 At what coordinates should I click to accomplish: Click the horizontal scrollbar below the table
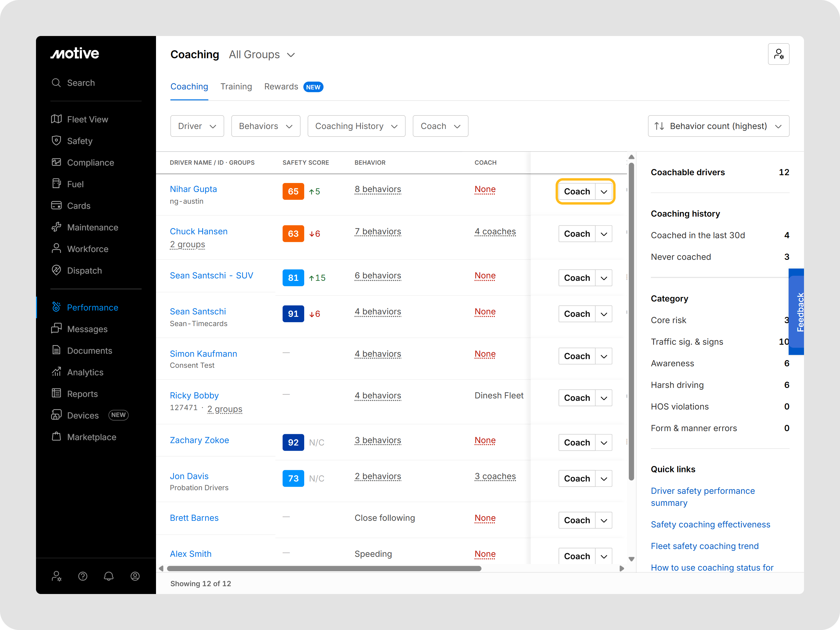coord(324,568)
